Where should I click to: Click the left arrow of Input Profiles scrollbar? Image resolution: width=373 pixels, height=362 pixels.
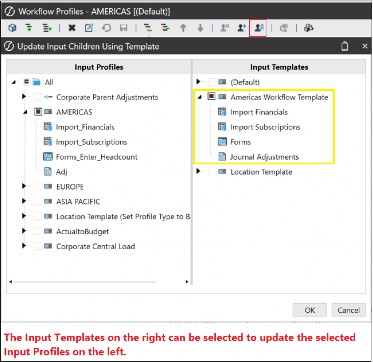tap(11, 282)
